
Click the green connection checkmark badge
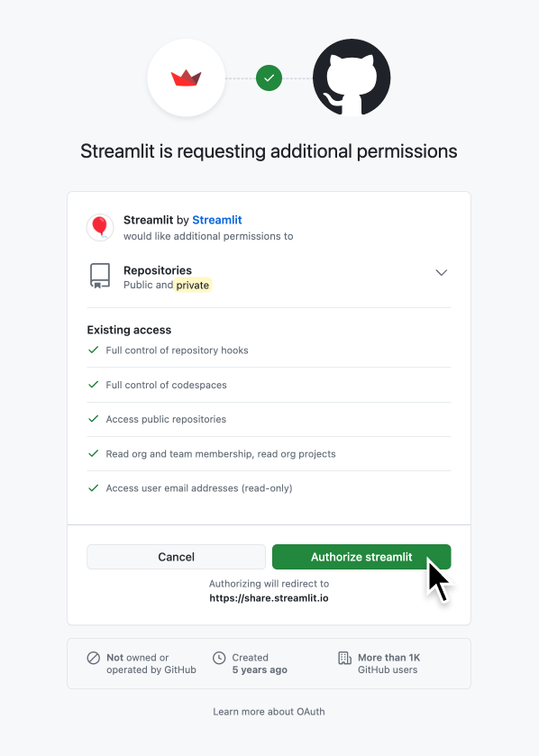coord(269,77)
